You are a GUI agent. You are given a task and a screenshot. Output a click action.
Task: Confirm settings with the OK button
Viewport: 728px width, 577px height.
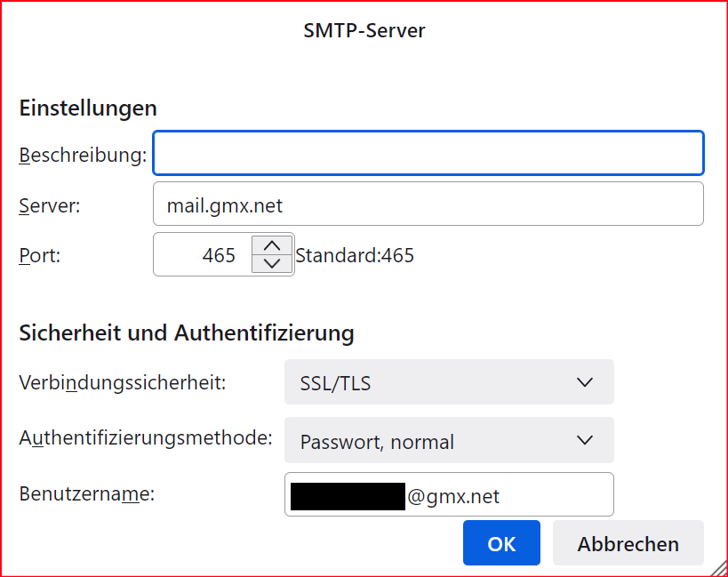coord(501,543)
